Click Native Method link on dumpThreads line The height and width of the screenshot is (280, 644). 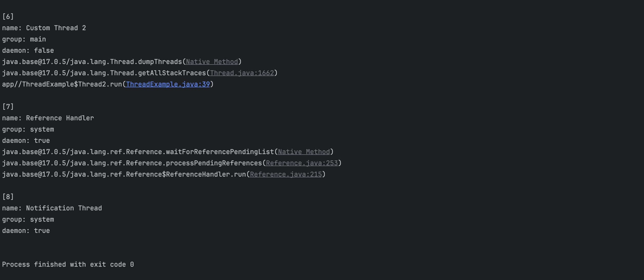(x=212, y=62)
